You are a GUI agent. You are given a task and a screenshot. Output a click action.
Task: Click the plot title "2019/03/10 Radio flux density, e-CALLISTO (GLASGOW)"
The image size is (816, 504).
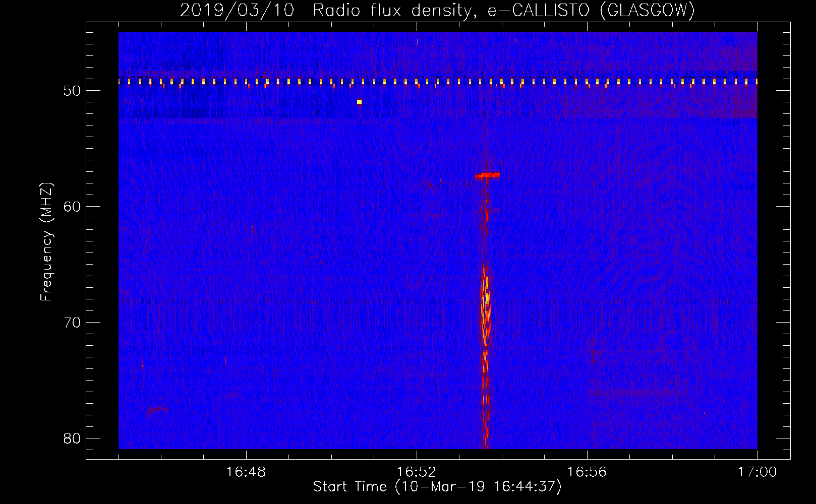coord(437,10)
